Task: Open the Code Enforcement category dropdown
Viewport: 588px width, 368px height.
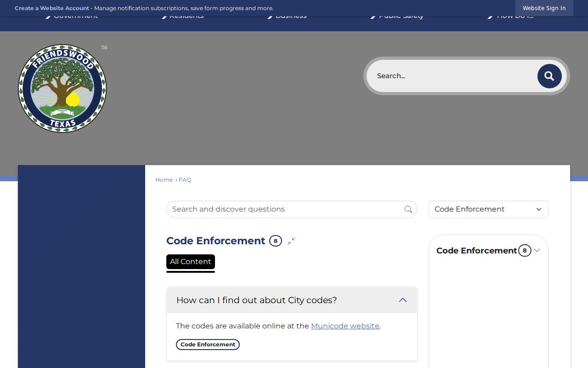Action: [488, 209]
